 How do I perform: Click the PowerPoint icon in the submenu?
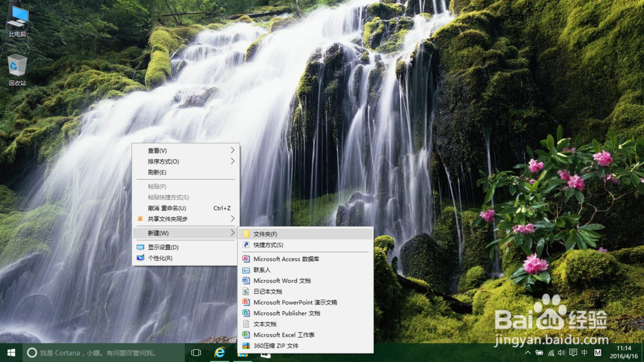pyautogui.click(x=246, y=303)
